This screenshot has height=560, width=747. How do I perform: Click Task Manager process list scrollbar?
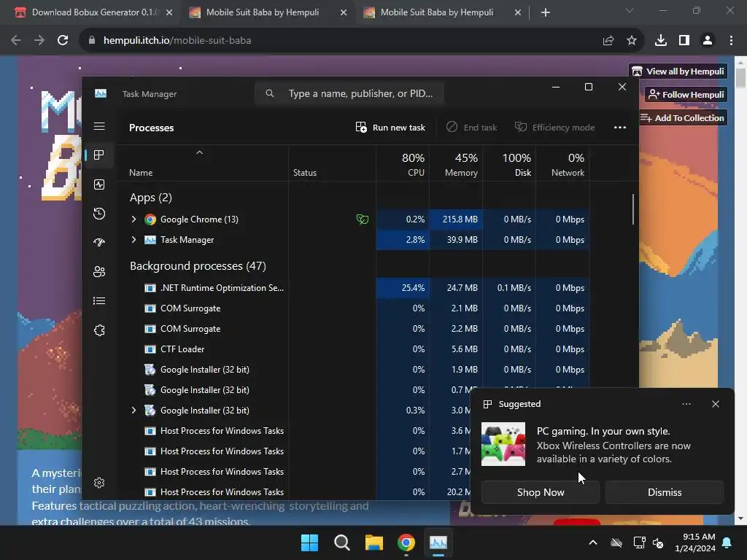click(633, 209)
